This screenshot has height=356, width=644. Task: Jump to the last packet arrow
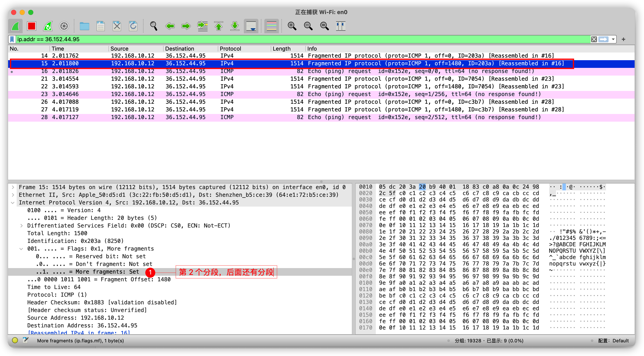pos(235,26)
